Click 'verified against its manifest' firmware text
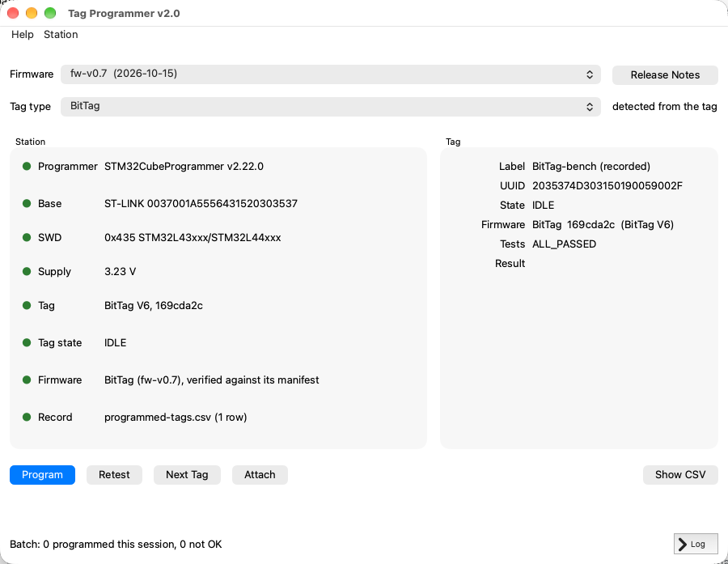 [x=253, y=380]
